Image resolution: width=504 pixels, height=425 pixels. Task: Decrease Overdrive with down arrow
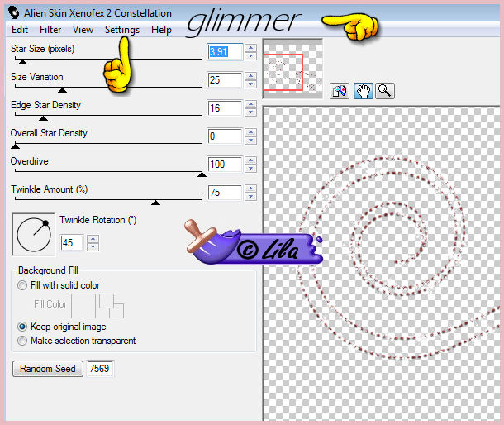click(250, 169)
